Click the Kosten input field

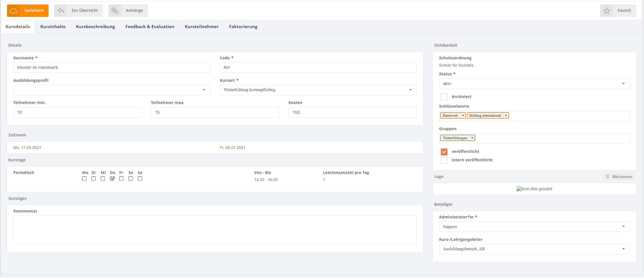pyautogui.click(x=353, y=112)
